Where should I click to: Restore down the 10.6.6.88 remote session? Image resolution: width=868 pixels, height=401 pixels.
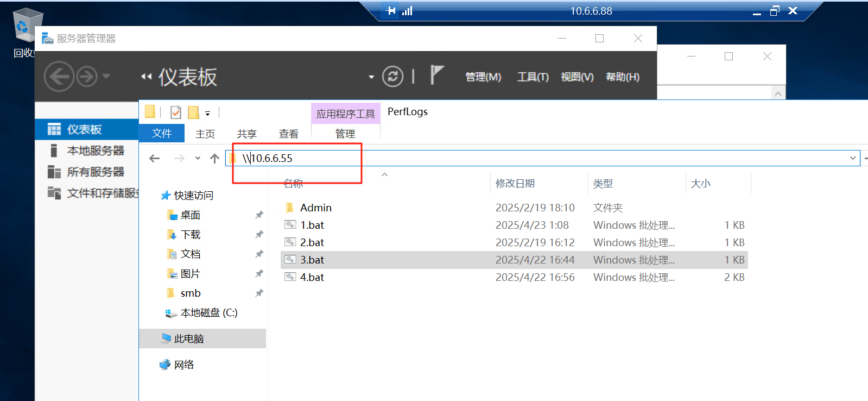(775, 11)
